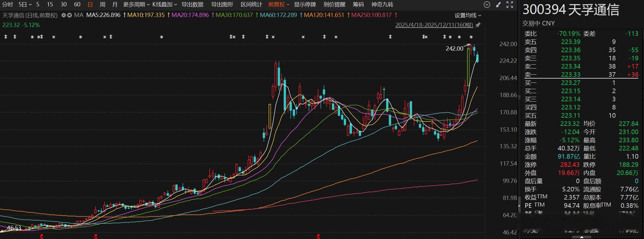Screen dimensions: 644x239
Task: Open the MA indicator settings gear
Action: [63, 15]
